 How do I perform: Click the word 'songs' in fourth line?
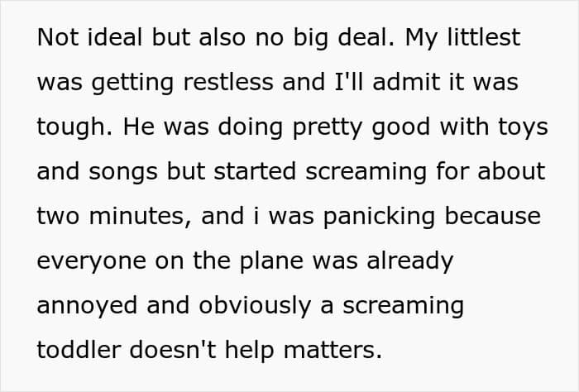123,172
